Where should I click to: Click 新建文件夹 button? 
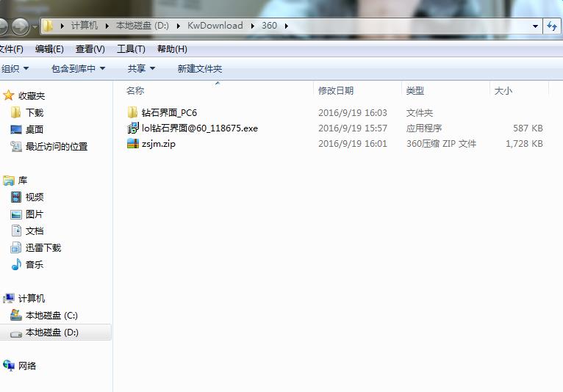click(x=200, y=68)
